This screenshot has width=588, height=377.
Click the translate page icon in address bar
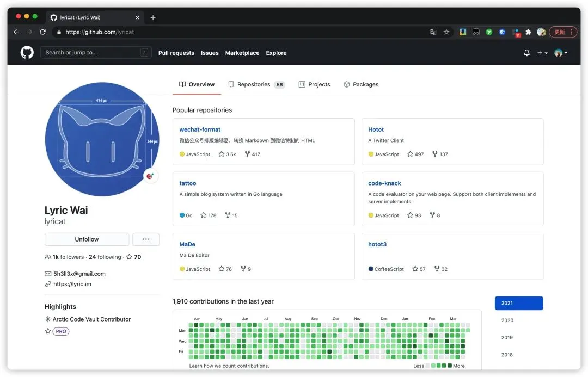pyautogui.click(x=433, y=32)
